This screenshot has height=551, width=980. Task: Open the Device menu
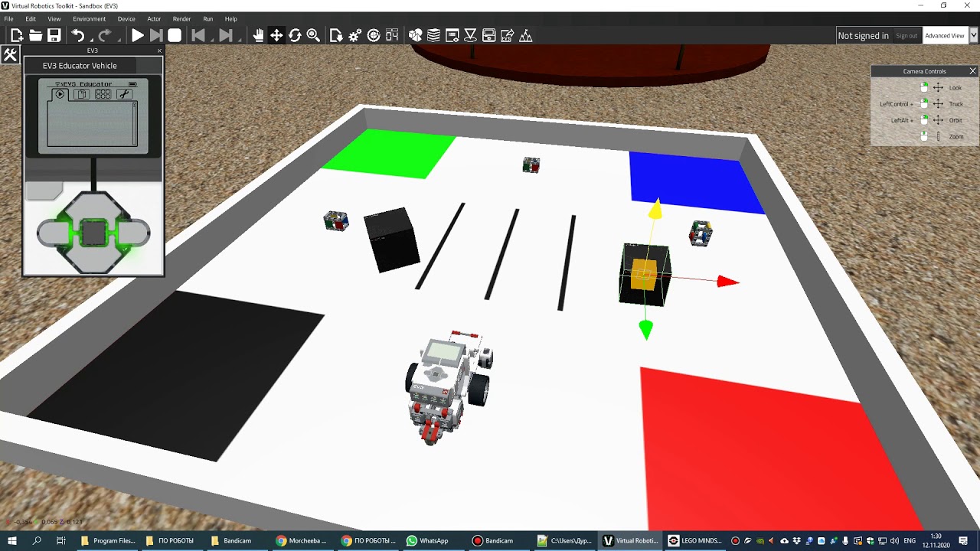(x=126, y=18)
